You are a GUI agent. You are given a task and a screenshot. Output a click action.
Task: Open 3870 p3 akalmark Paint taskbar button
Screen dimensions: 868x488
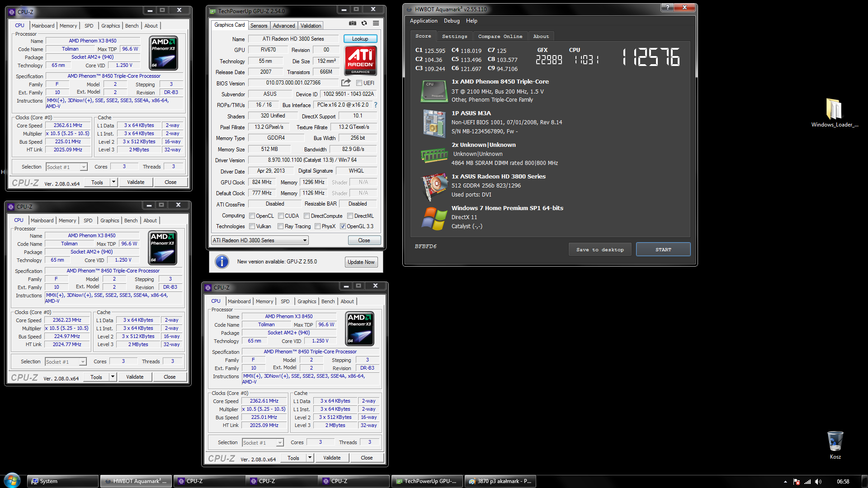tap(500, 481)
